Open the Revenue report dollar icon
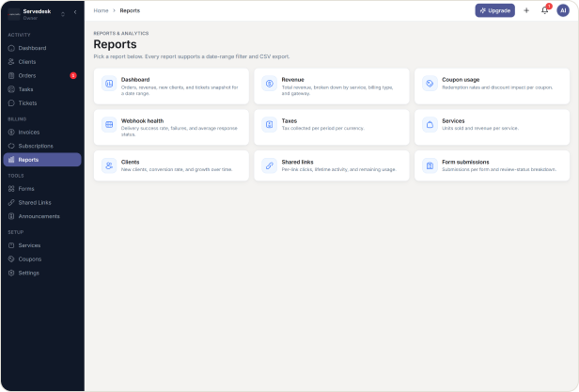 coord(270,84)
